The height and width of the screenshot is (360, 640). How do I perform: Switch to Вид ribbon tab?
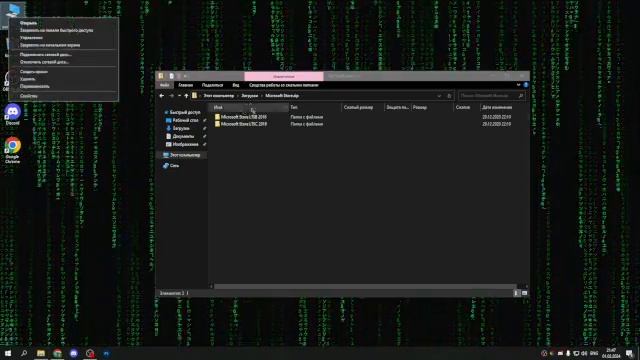coord(236,85)
